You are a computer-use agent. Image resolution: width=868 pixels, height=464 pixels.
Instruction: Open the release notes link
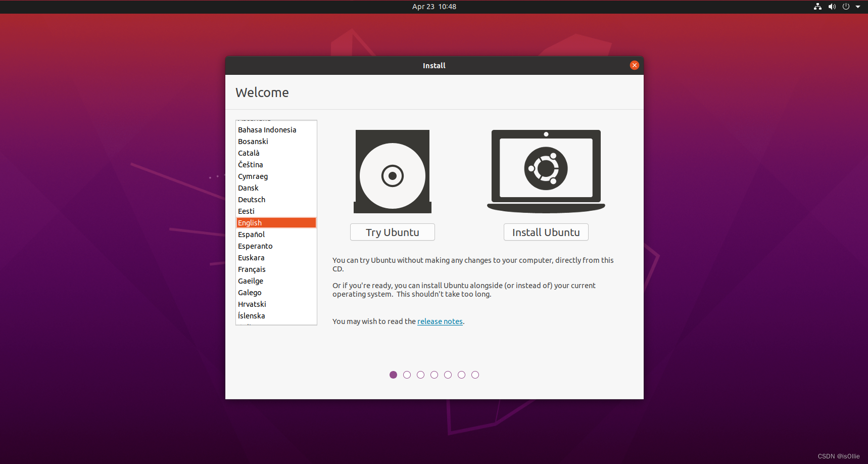click(440, 321)
